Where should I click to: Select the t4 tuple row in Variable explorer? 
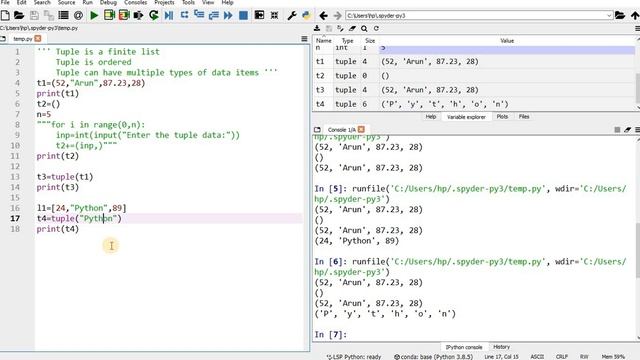click(x=474, y=104)
